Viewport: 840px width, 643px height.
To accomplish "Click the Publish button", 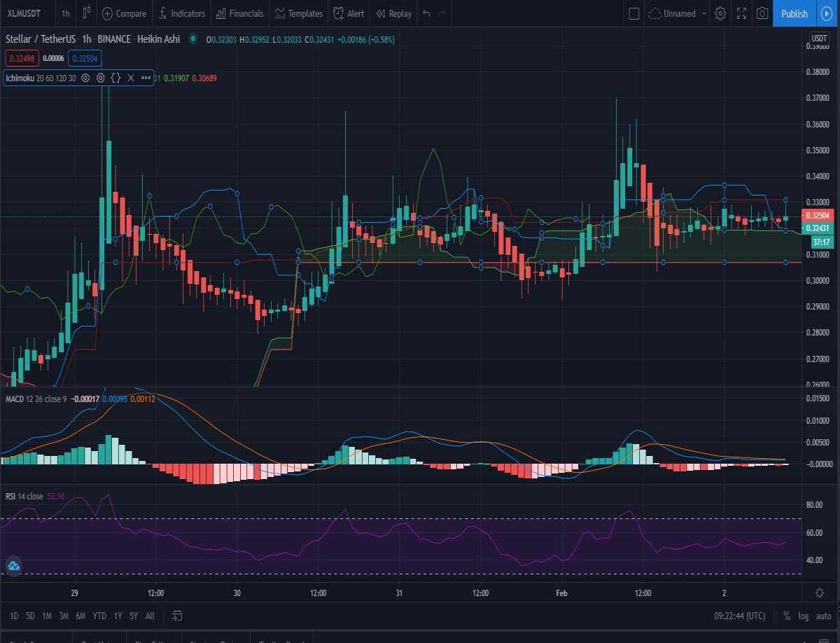I will click(794, 13).
